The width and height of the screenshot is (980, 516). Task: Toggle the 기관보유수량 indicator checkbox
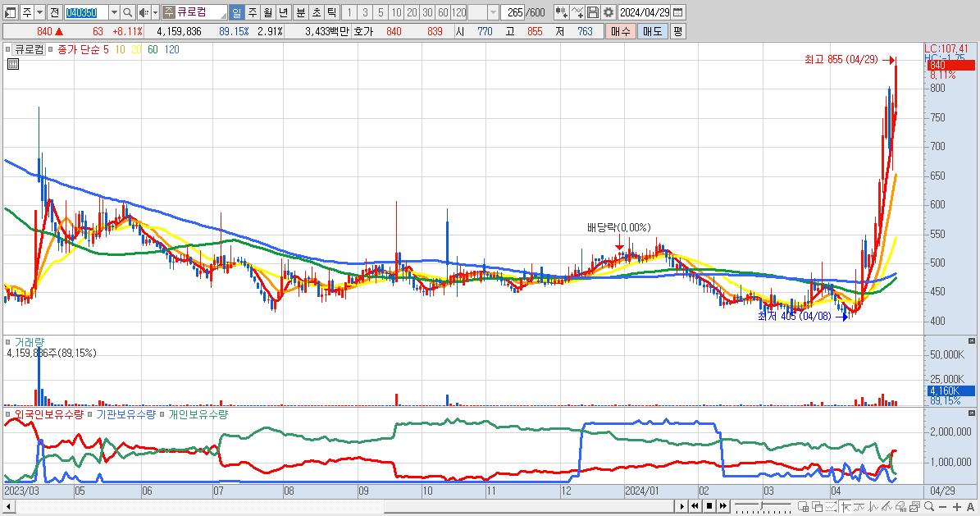90,414
